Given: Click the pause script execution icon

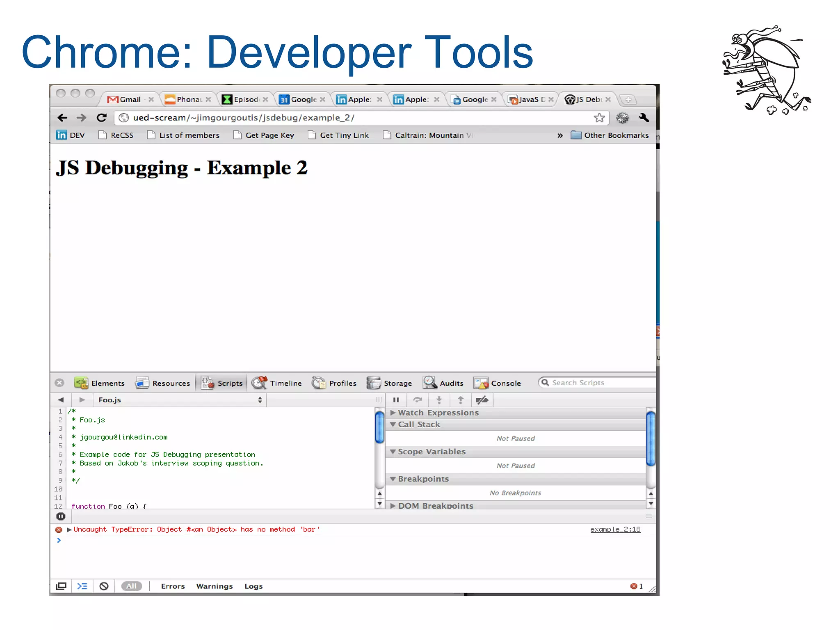Looking at the screenshot, I should tap(396, 400).
